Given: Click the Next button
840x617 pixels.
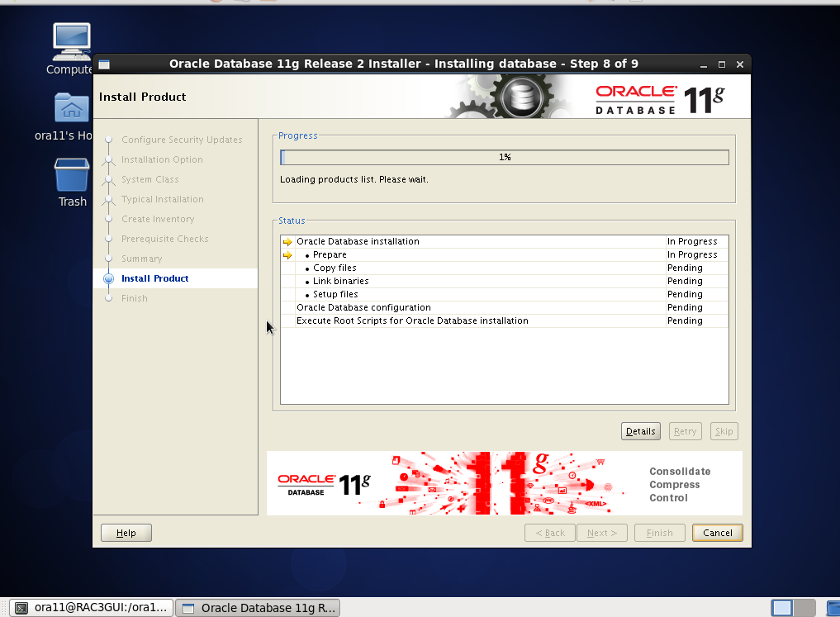Looking at the screenshot, I should (x=602, y=533).
